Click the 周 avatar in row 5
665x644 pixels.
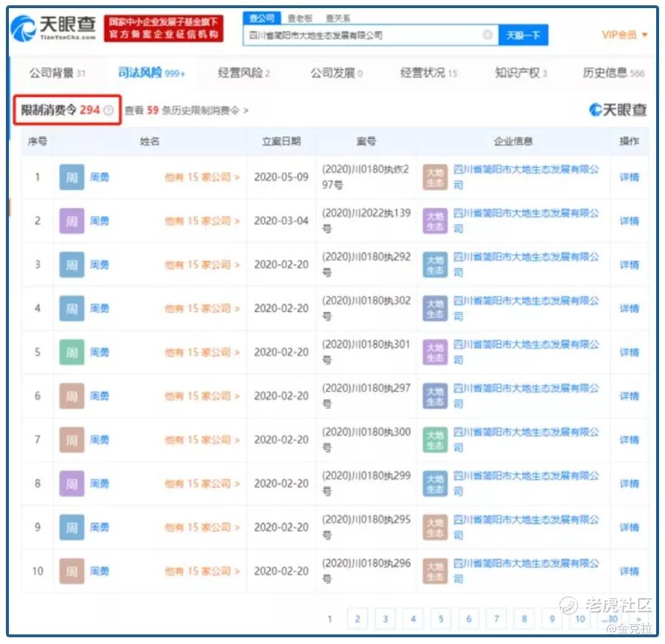coord(72,352)
